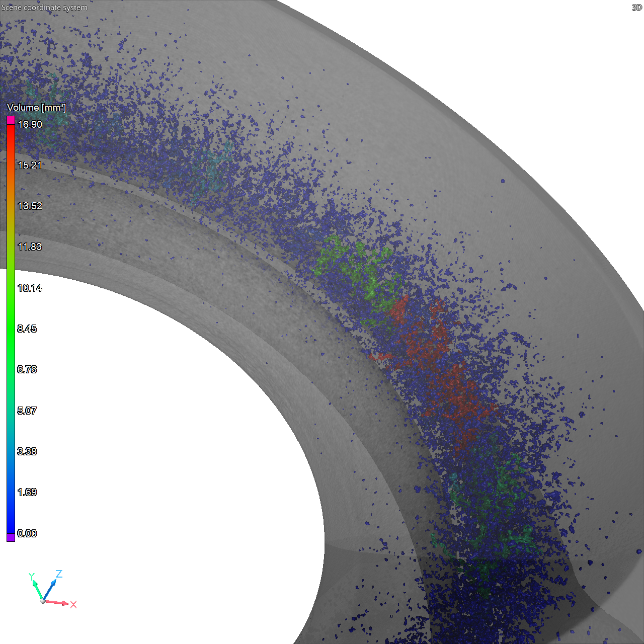Click the purple bottom cap of color bar
This screenshot has width=644, height=644.
[11, 537]
